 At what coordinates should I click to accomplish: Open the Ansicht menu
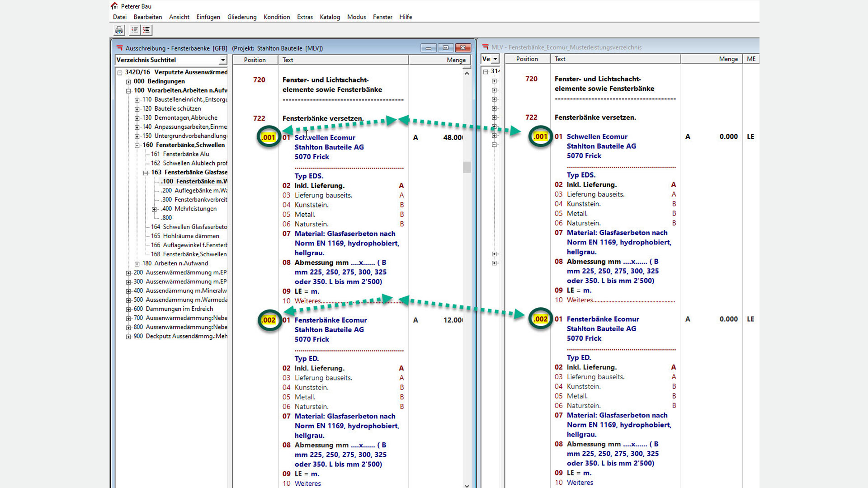click(179, 17)
